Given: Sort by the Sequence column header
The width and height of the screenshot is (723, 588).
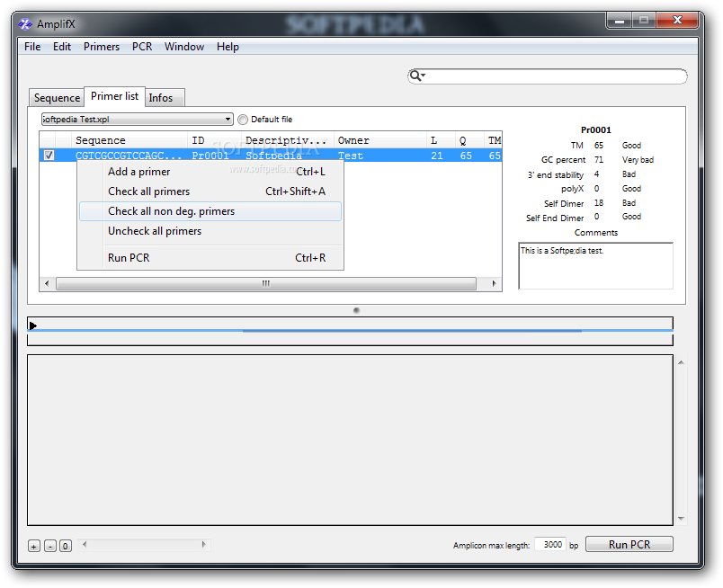Looking at the screenshot, I should (x=129, y=140).
